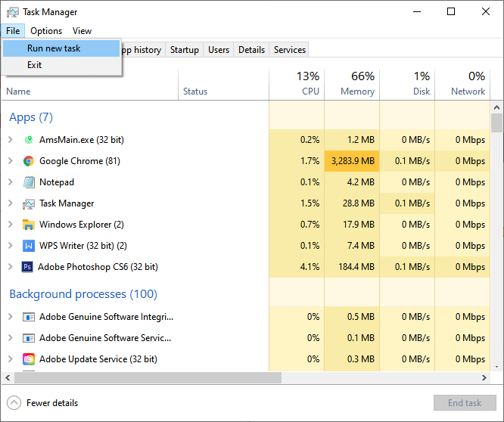
Task: Select the Adobe Update Service icon
Action: point(29,359)
